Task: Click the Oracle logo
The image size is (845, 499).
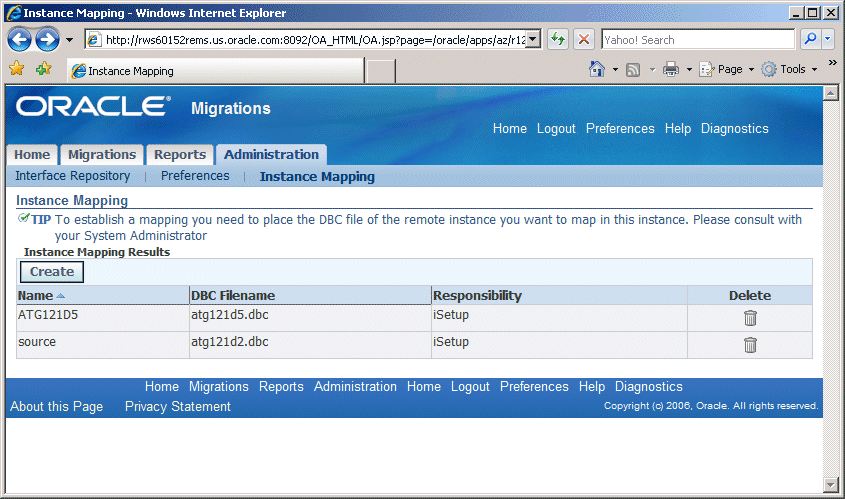Action: [94, 106]
